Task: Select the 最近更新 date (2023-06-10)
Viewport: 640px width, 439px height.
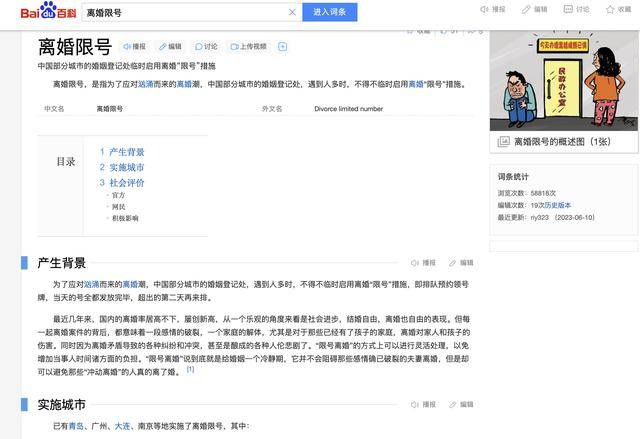Action: pos(575,217)
